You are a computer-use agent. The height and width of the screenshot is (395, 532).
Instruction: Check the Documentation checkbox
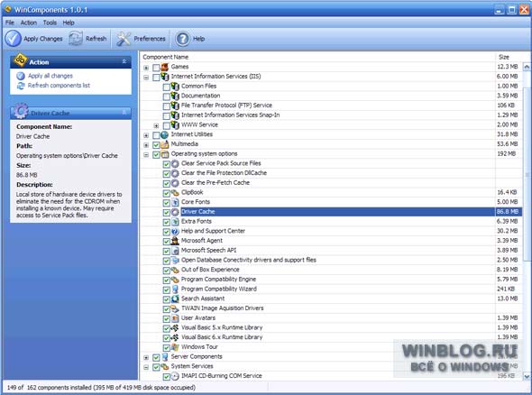coord(166,96)
